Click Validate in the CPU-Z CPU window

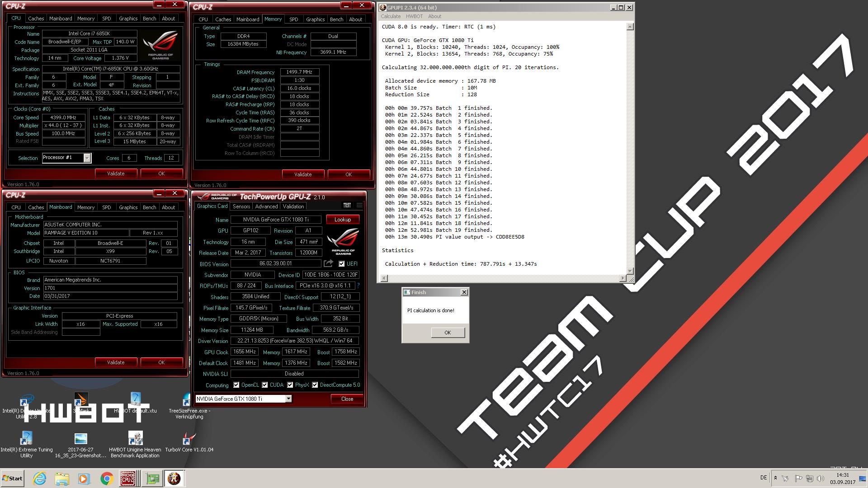pos(116,174)
